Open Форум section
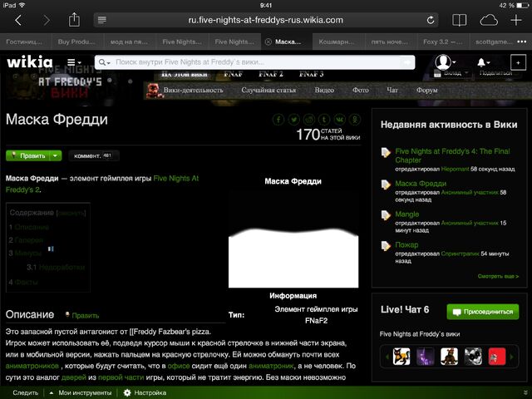The width and height of the screenshot is (532, 399). (x=426, y=90)
